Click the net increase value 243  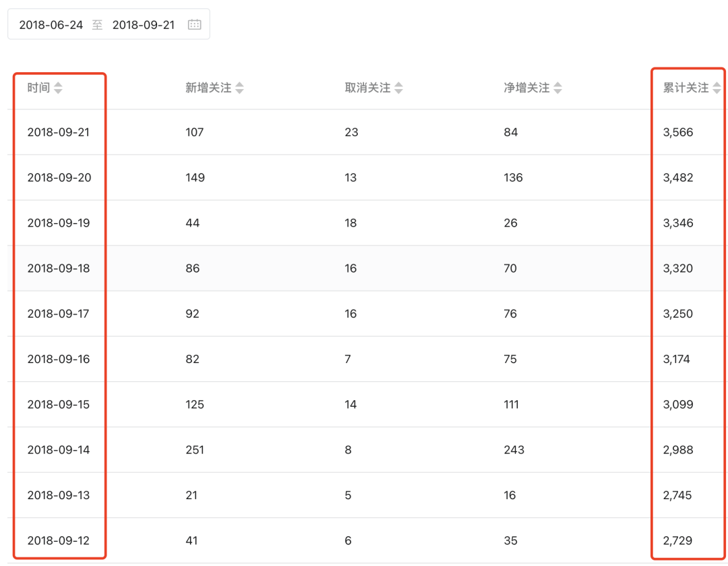tap(514, 450)
